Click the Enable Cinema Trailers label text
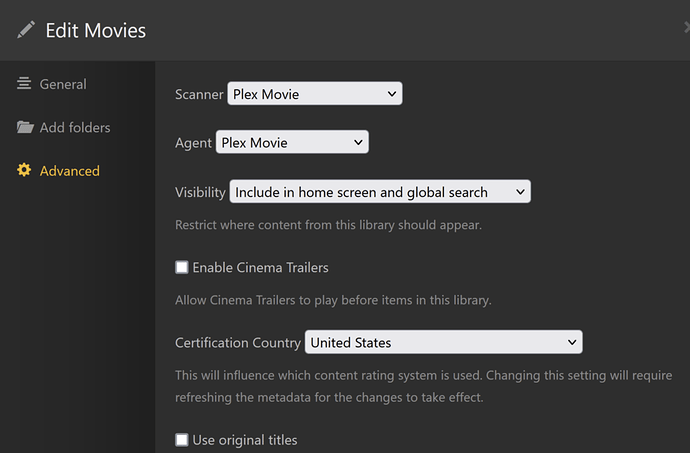 click(260, 267)
